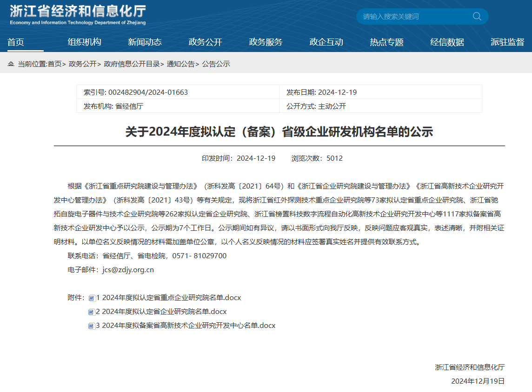Navigate to 政企互动 page
Viewport: 532px width, 392px height.
click(326, 42)
